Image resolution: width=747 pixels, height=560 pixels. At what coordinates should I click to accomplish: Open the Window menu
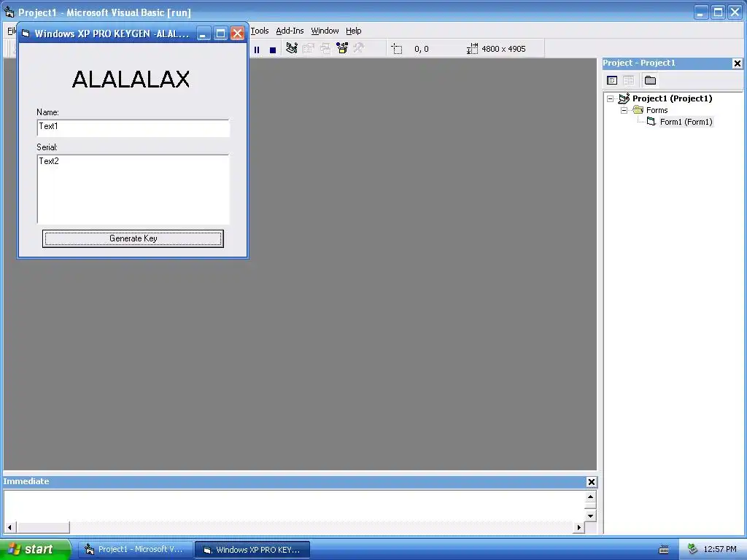coord(325,31)
